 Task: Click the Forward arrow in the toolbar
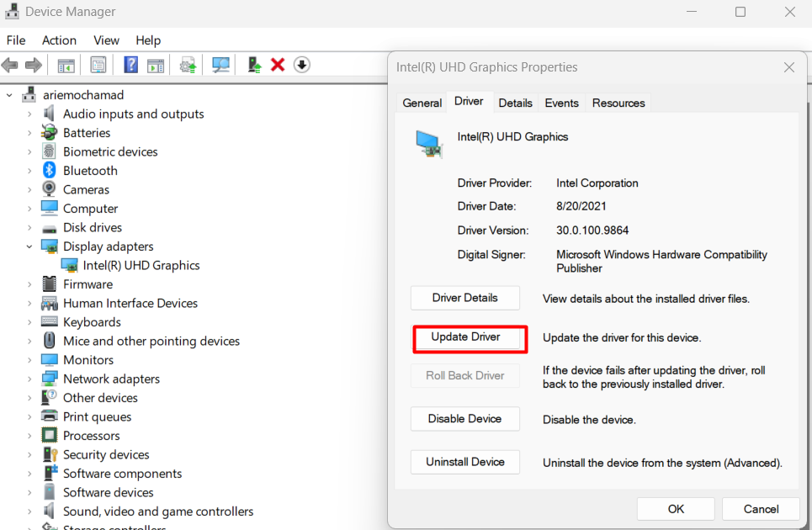click(34, 66)
